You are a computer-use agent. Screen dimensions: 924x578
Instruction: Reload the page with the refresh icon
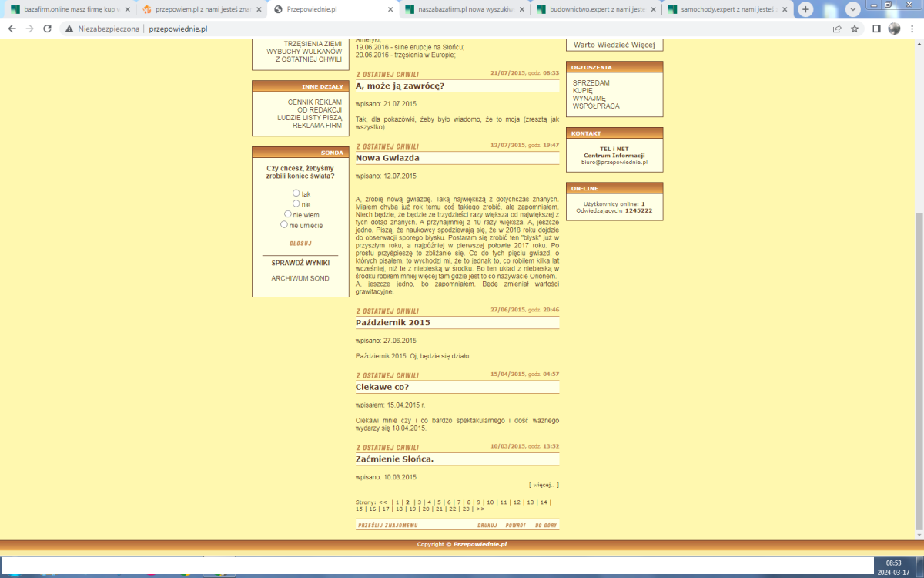click(x=48, y=29)
